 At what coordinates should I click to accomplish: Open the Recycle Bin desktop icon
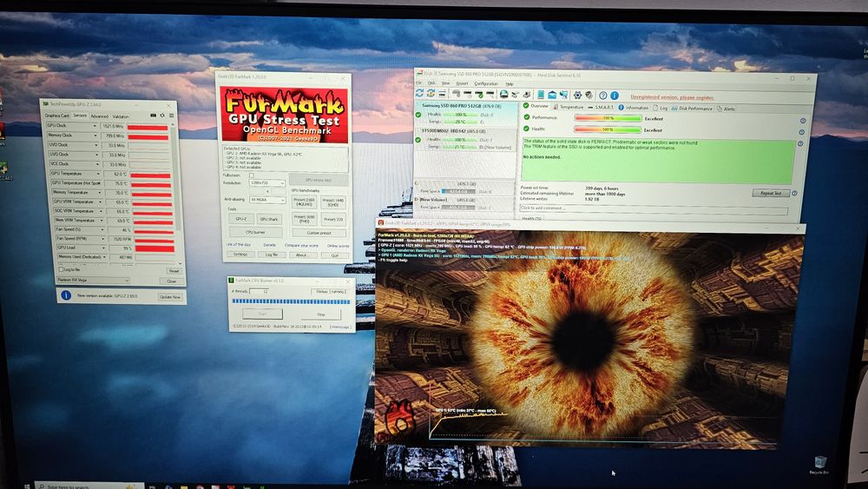click(x=820, y=464)
